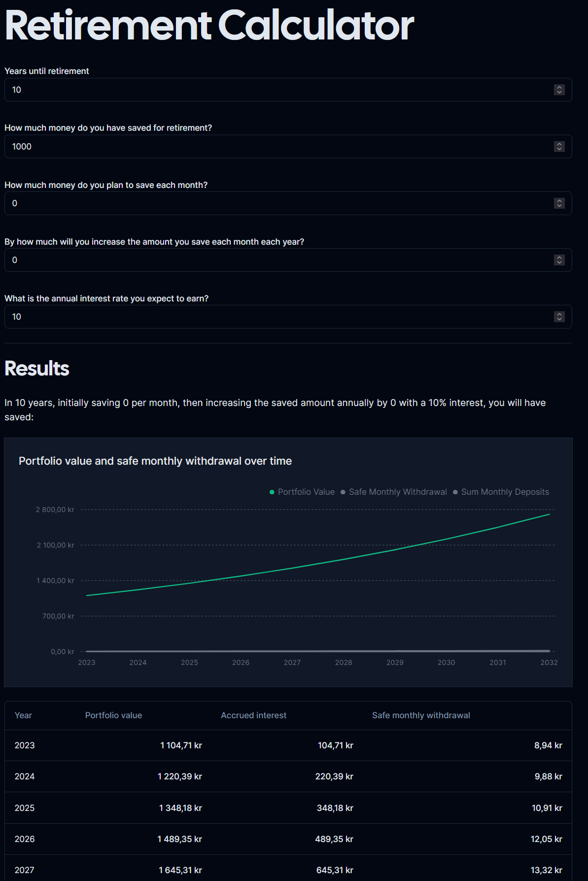Click the Years until retirement stepper icon

[559, 90]
